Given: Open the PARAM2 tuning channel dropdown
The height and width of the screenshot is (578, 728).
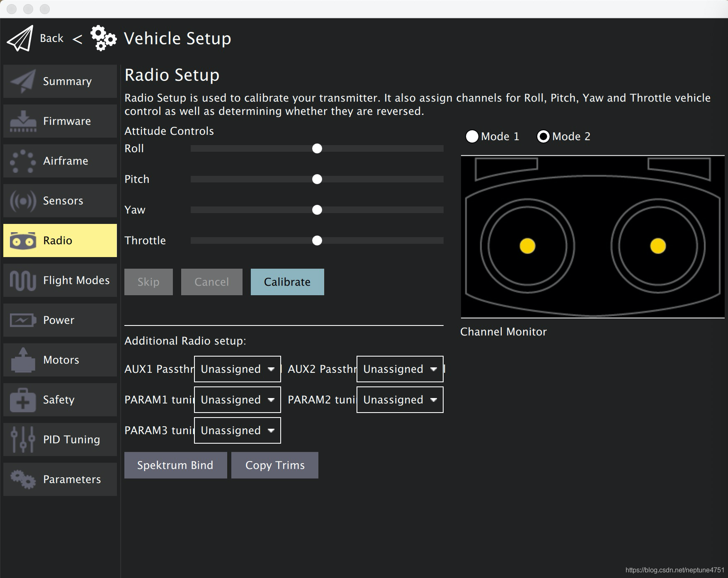Looking at the screenshot, I should coord(400,400).
